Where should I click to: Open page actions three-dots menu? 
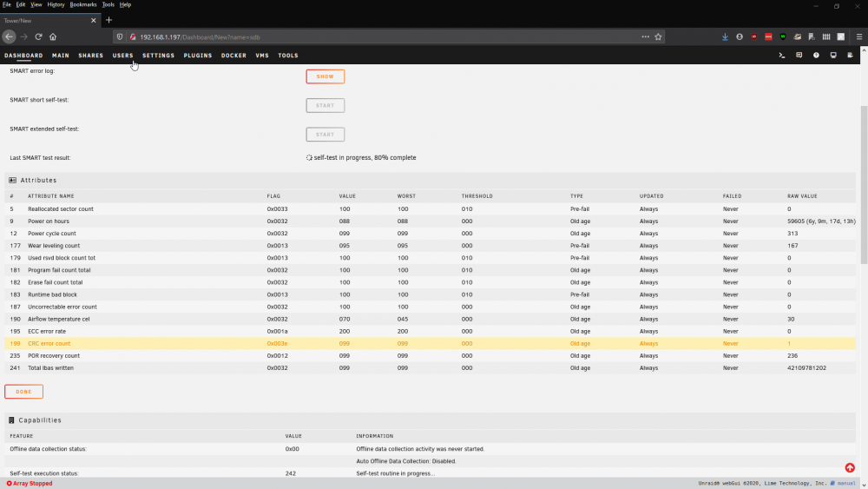tap(646, 37)
